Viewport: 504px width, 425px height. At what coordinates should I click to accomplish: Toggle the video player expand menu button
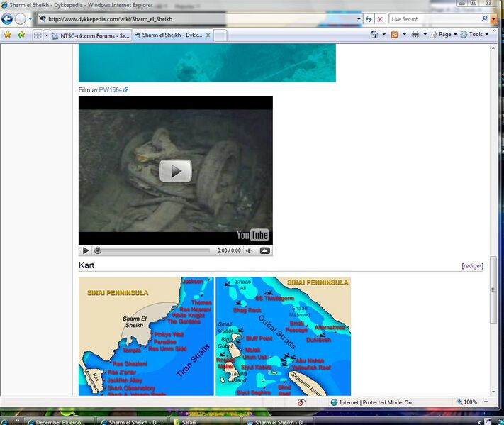coord(264,250)
